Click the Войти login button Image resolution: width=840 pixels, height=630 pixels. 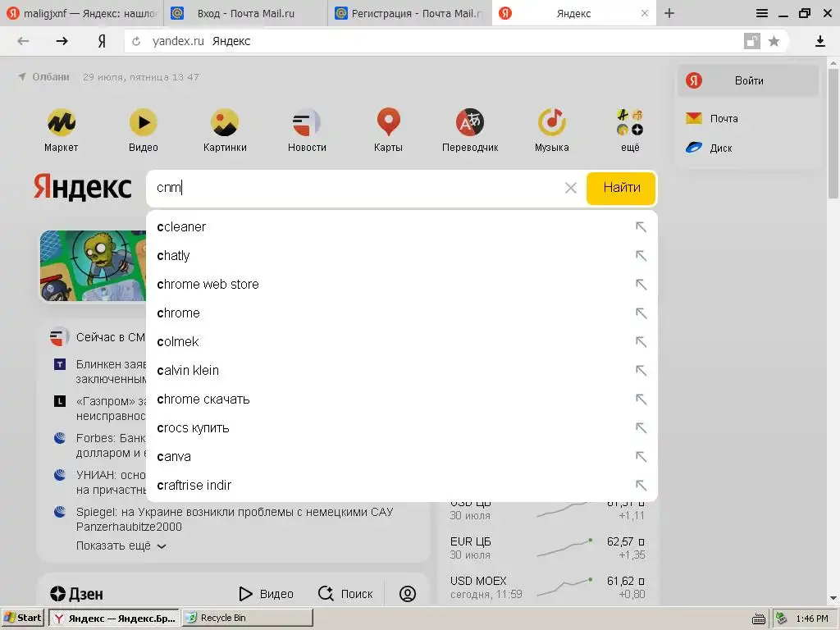pyautogui.click(x=748, y=81)
